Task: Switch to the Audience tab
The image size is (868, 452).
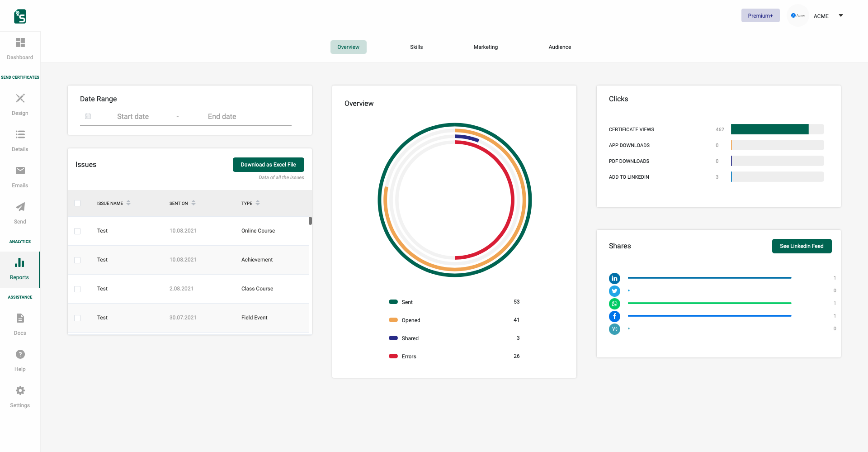Action: tap(560, 47)
